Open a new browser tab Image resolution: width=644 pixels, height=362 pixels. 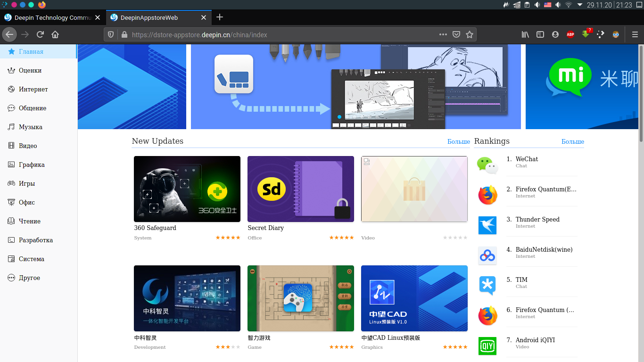[x=220, y=17]
